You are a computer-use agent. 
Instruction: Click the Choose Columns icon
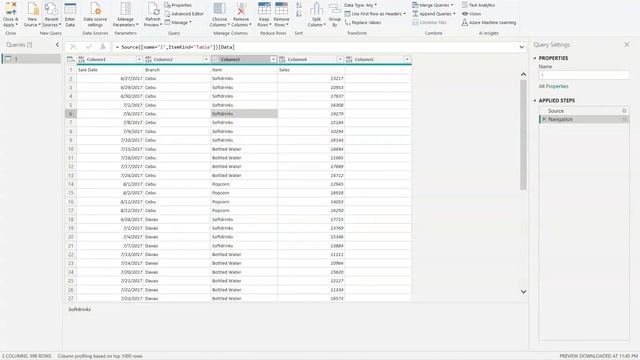click(x=220, y=9)
